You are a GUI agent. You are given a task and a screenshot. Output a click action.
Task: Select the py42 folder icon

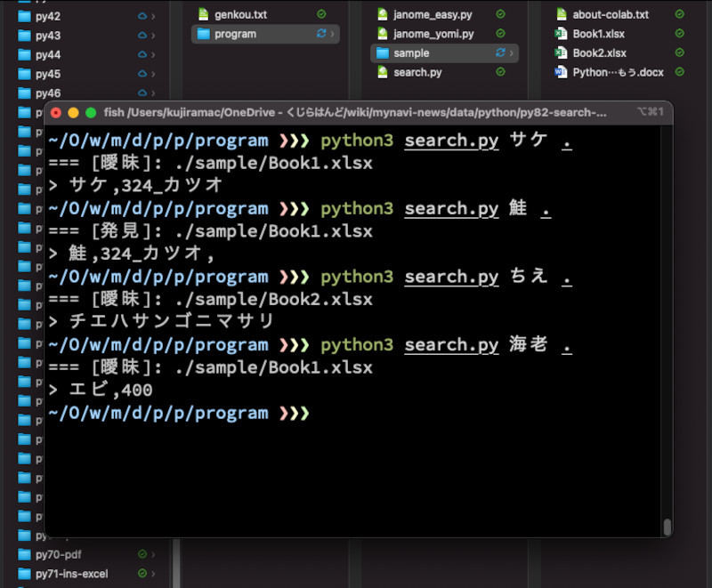click(x=24, y=16)
